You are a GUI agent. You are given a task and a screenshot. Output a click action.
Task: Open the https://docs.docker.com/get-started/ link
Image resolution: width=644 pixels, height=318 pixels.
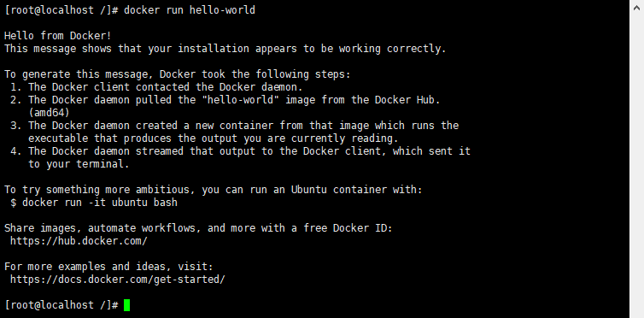pyautogui.click(x=118, y=280)
